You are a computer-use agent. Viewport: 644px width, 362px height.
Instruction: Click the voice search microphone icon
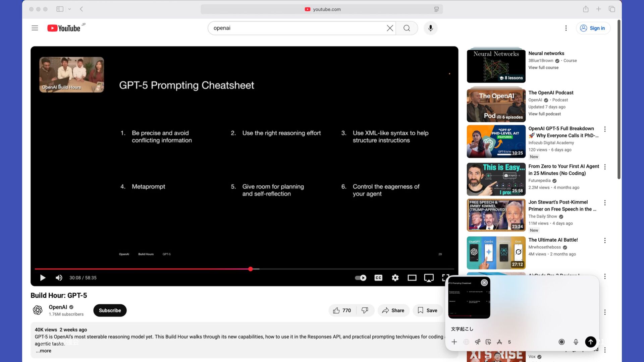431,28
